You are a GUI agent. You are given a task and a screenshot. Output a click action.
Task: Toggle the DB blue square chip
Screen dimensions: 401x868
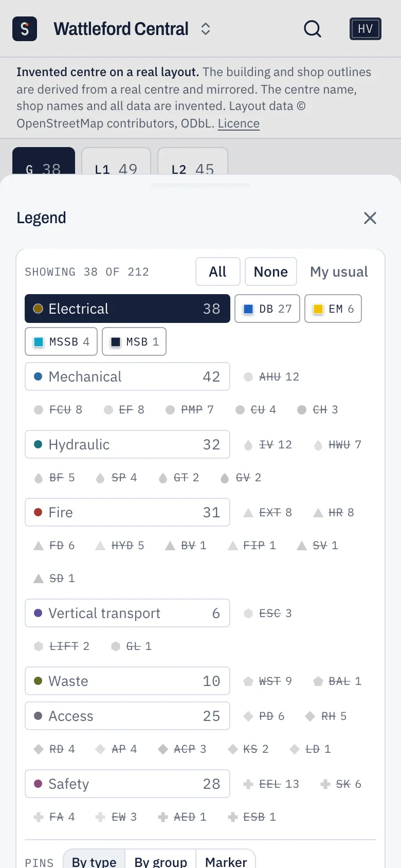[x=267, y=309]
